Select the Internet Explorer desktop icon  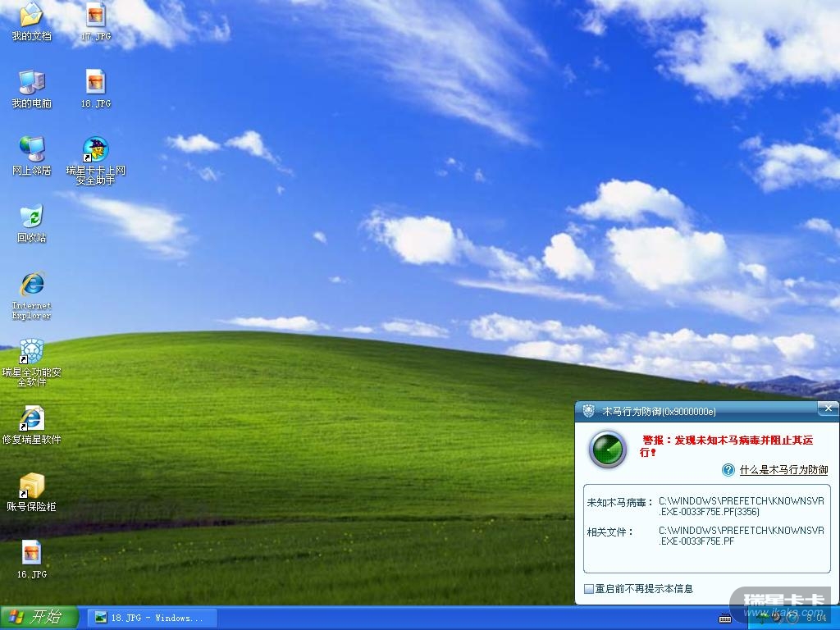[x=32, y=295]
